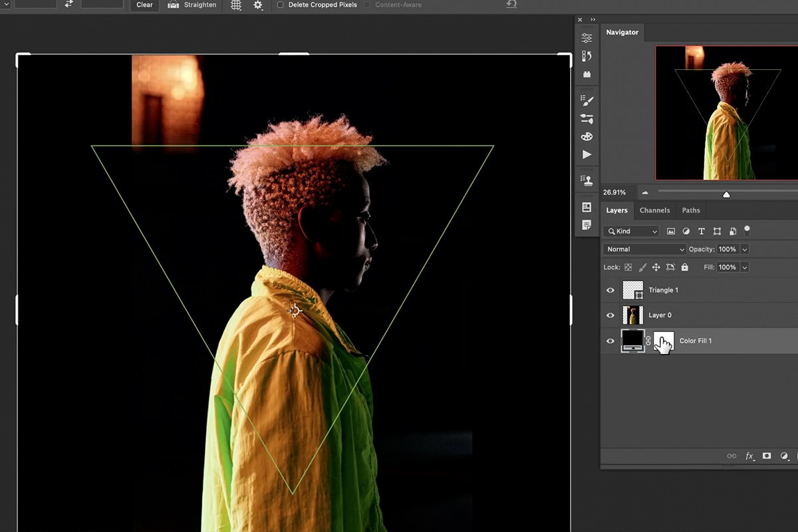Open the Fill slider dropdown arrow
Screen dimensions: 798x532
tap(745, 267)
